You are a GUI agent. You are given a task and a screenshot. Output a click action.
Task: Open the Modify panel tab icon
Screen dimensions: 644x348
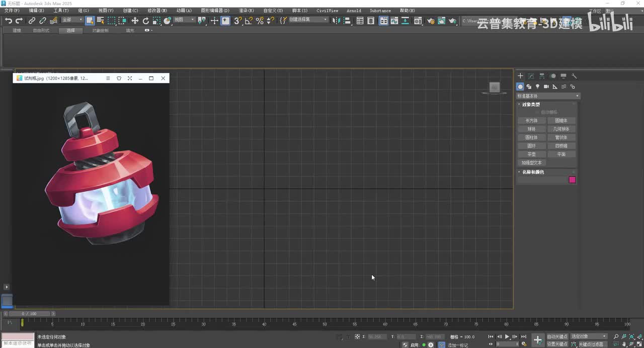(531, 76)
